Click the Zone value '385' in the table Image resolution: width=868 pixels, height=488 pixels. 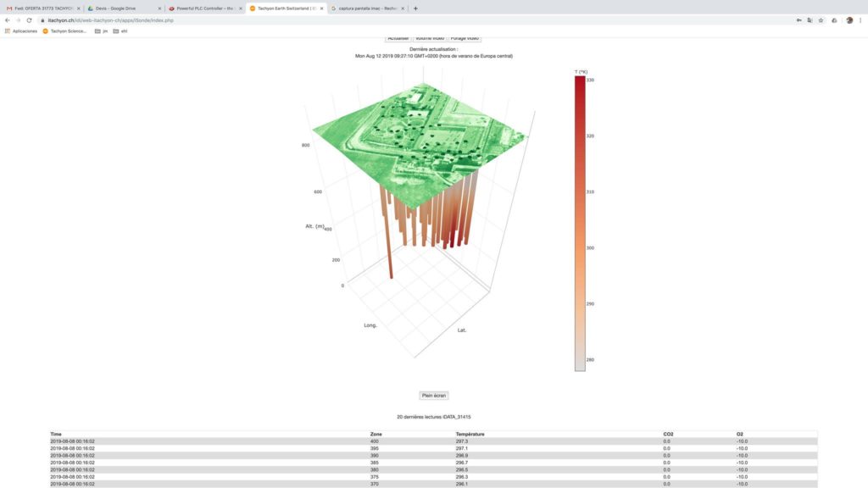tap(374, 463)
